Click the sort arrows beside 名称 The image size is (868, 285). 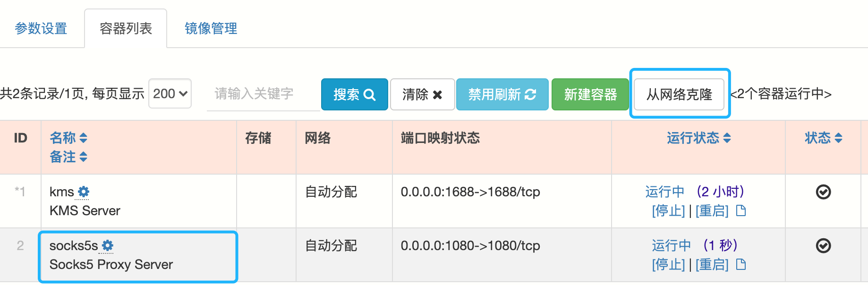click(84, 138)
